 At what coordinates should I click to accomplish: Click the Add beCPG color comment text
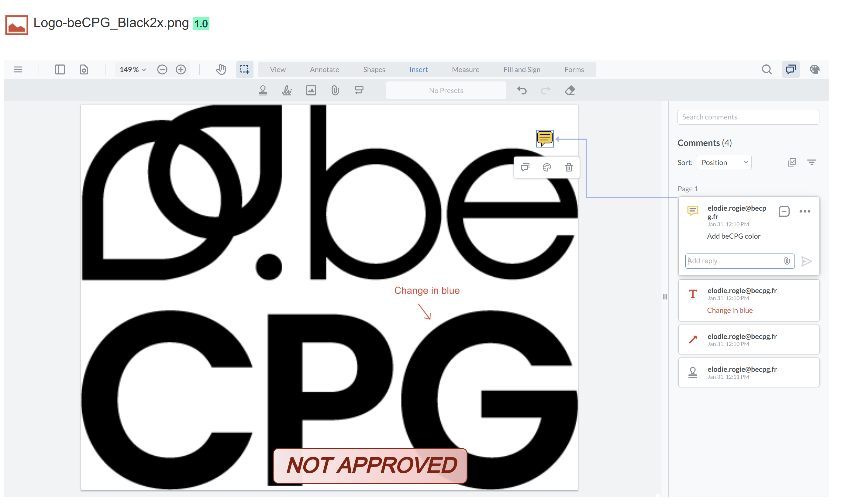[733, 236]
